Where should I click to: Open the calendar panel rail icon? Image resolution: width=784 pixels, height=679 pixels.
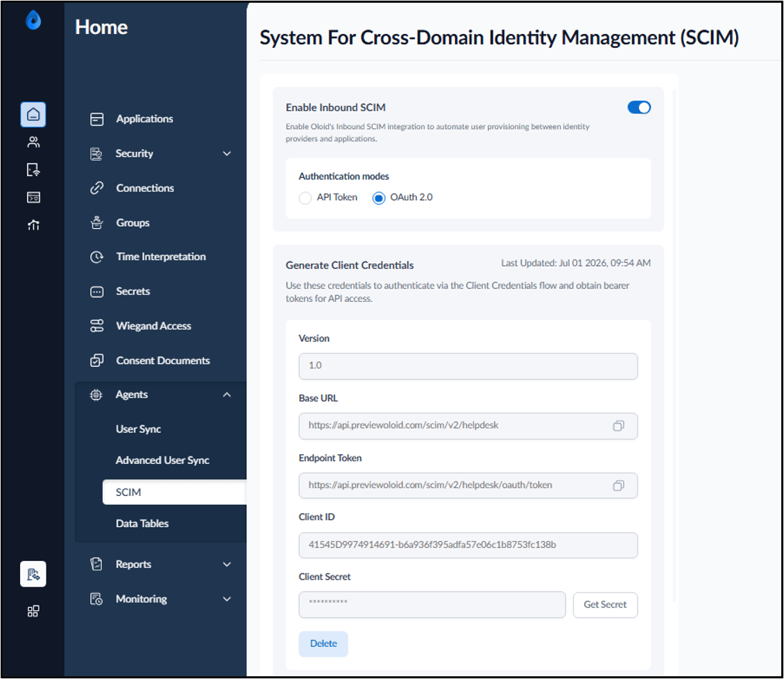pyautogui.click(x=33, y=198)
